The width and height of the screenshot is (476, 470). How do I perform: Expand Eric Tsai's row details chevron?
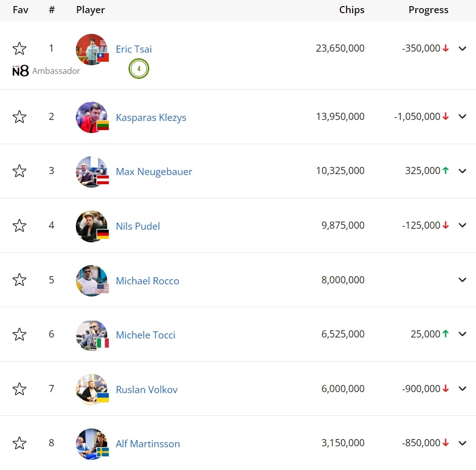(462, 49)
